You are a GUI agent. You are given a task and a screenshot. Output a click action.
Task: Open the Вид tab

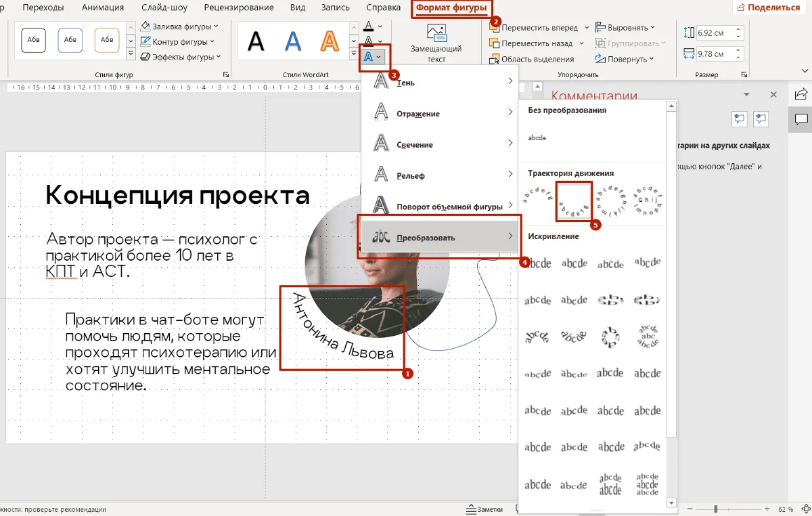tap(296, 7)
